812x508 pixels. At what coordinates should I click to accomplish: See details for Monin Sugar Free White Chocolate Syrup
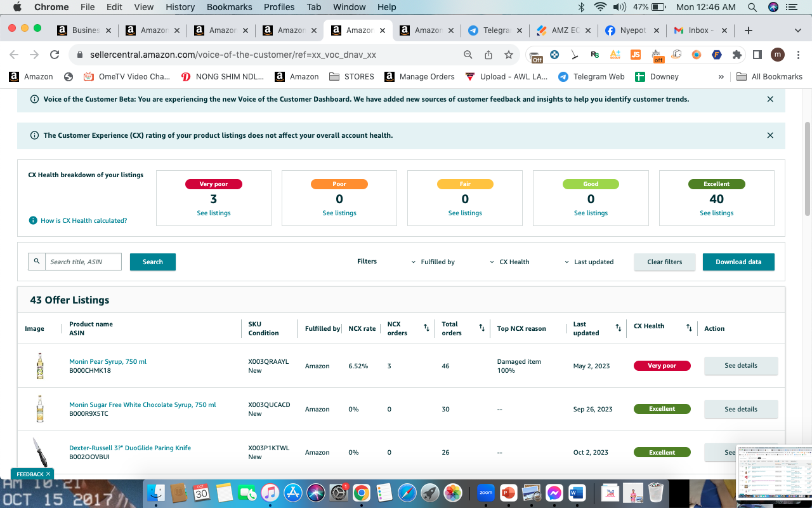[741, 409]
